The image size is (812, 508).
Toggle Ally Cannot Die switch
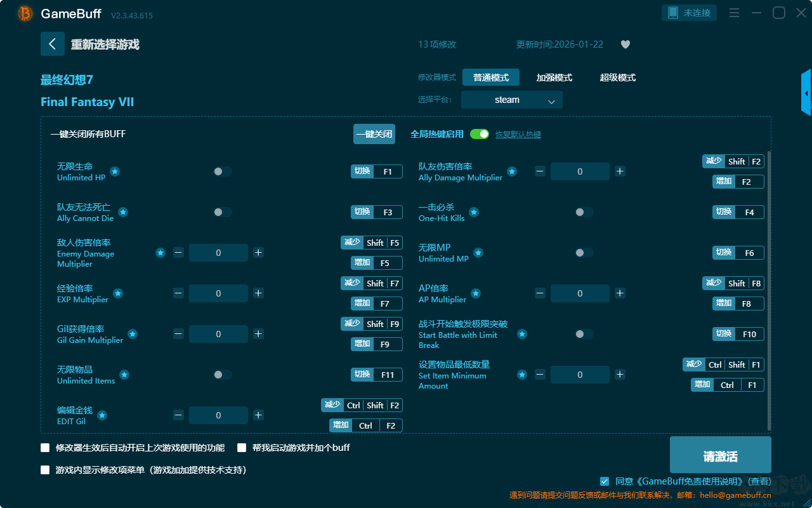click(x=223, y=212)
